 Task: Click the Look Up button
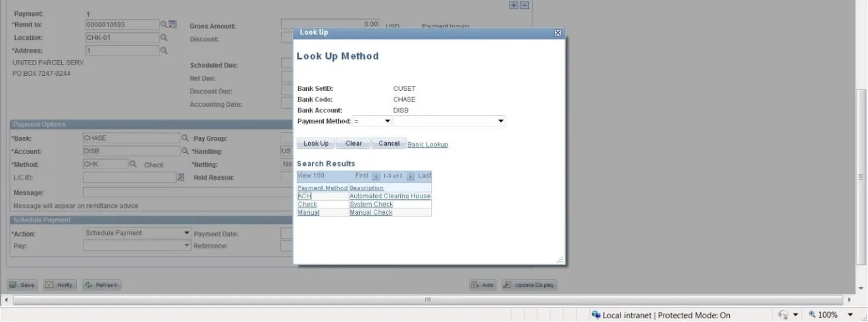click(x=316, y=143)
